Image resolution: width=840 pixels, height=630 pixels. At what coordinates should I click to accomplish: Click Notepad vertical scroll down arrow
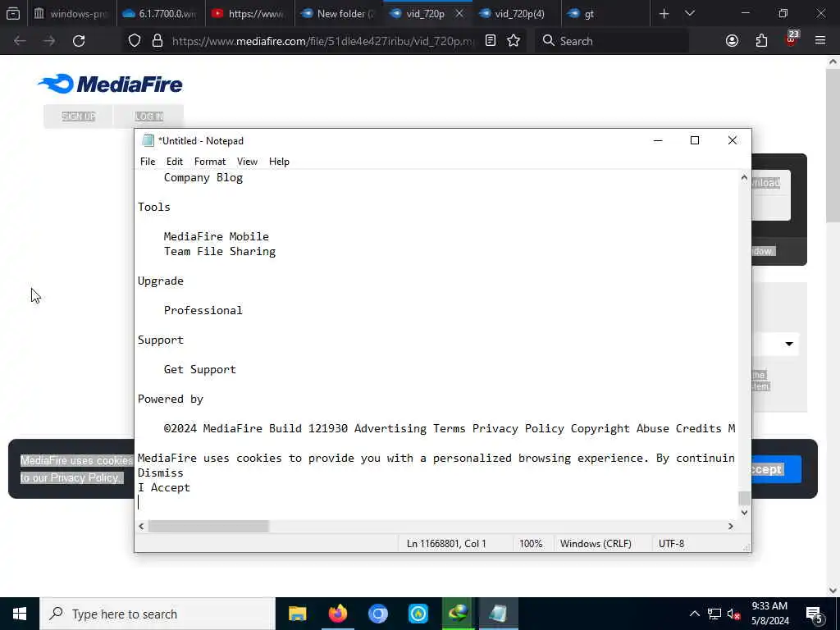tap(743, 513)
